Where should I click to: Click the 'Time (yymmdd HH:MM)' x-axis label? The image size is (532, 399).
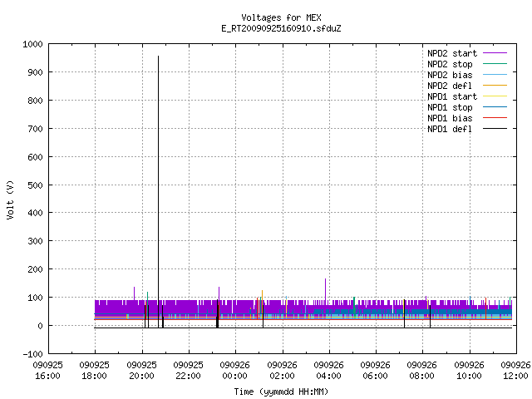click(x=281, y=392)
